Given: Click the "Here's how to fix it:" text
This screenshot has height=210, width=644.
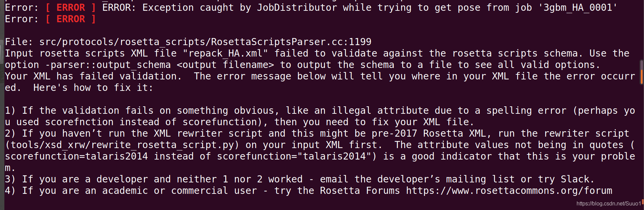Looking at the screenshot, I should click(93, 88).
